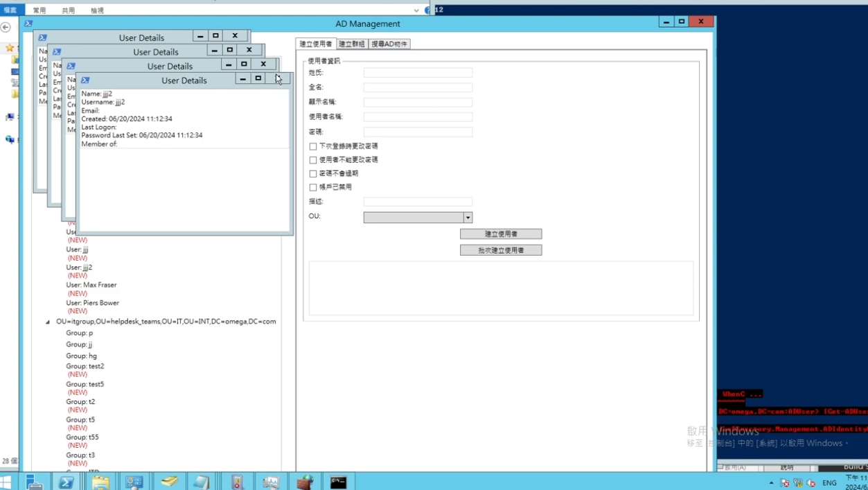Collapse the OU=itgroup tree node

tap(48, 322)
